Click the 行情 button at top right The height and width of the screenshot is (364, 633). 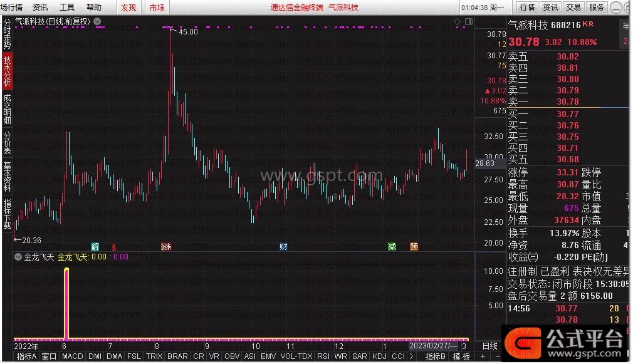(x=527, y=8)
